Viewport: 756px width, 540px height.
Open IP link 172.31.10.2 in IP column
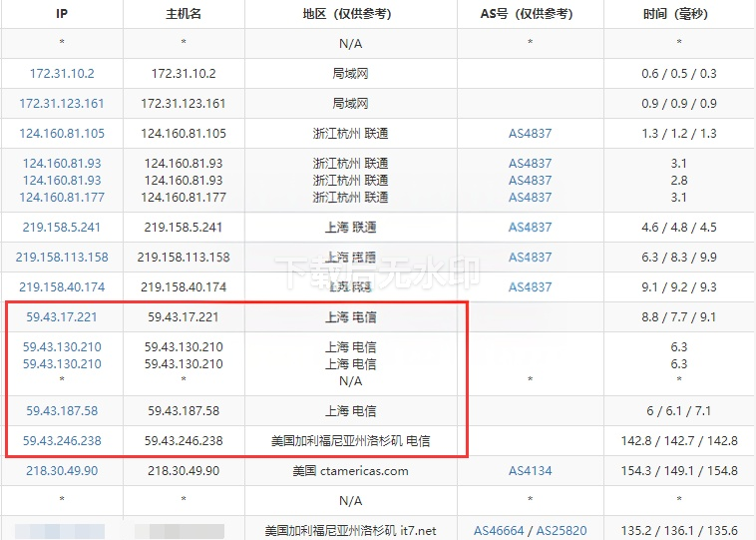pos(62,74)
